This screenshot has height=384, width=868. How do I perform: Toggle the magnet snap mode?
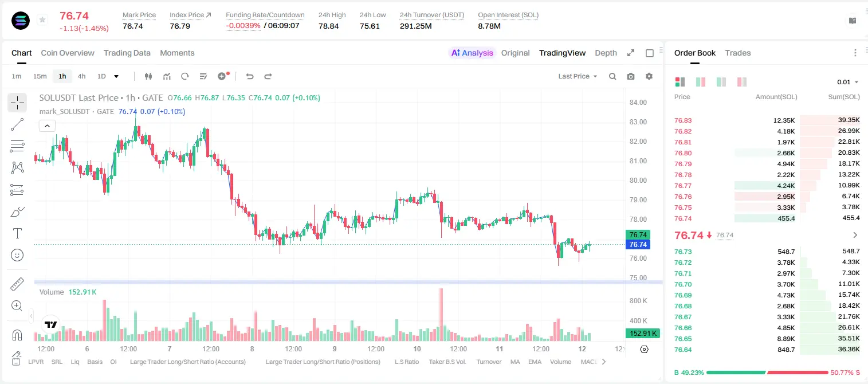(17, 335)
